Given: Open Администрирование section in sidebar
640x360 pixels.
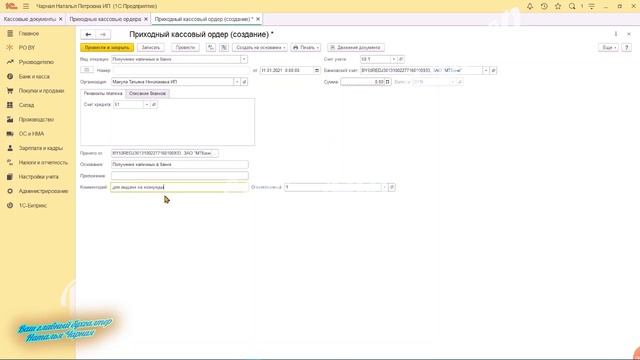Looking at the screenshot, I should 43,191.
